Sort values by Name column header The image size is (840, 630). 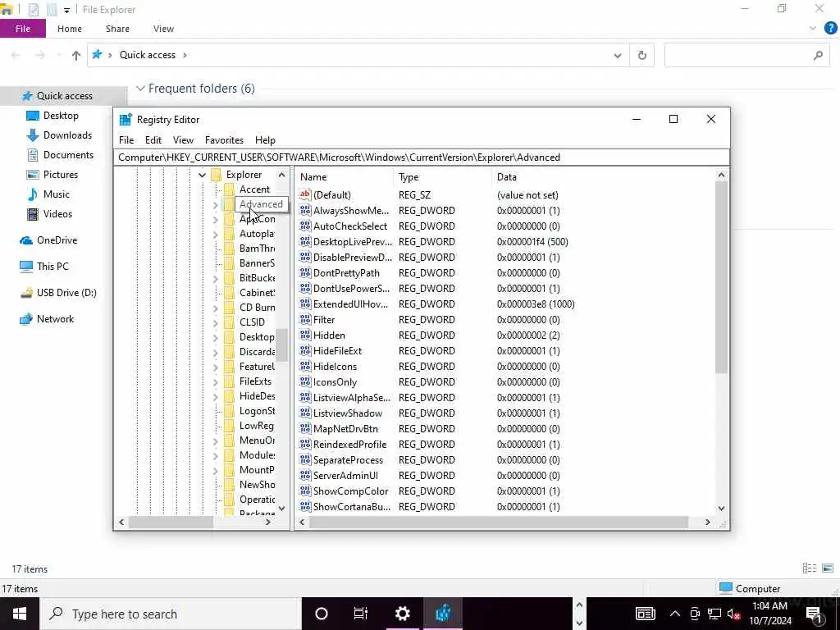344,177
